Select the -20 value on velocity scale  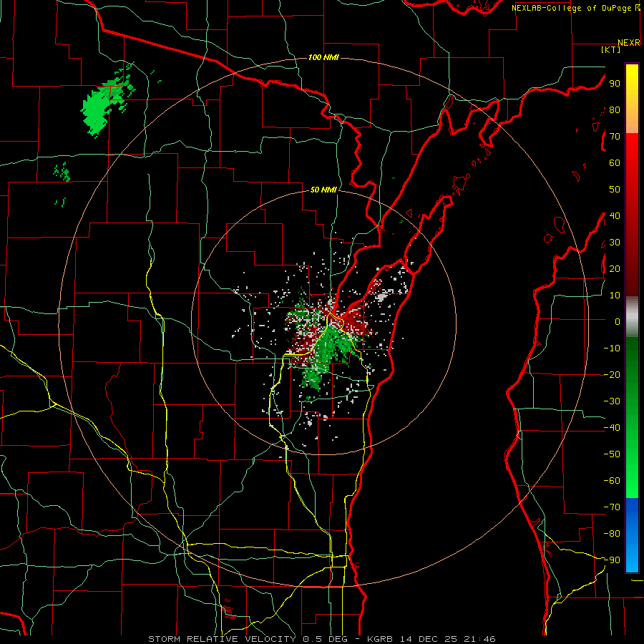click(612, 374)
